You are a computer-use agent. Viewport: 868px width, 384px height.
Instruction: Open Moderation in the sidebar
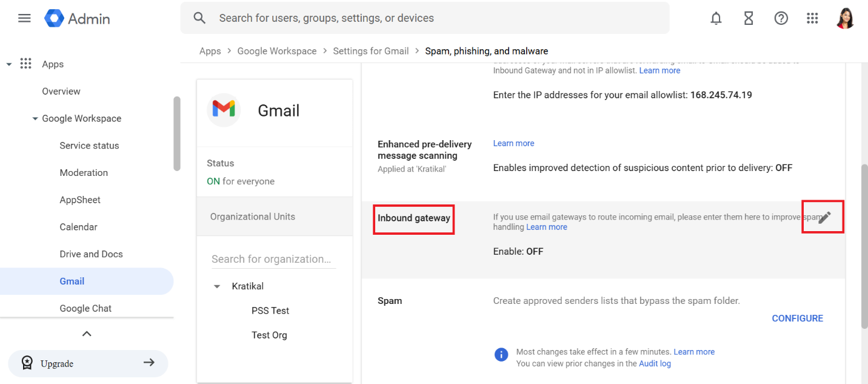pyautogui.click(x=84, y=173)
